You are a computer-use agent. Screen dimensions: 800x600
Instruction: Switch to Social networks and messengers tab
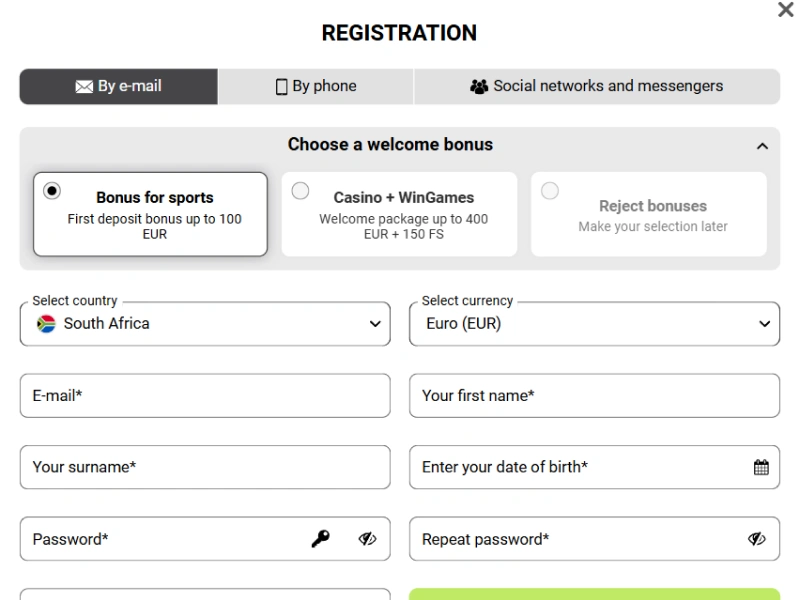coord(595,86)
